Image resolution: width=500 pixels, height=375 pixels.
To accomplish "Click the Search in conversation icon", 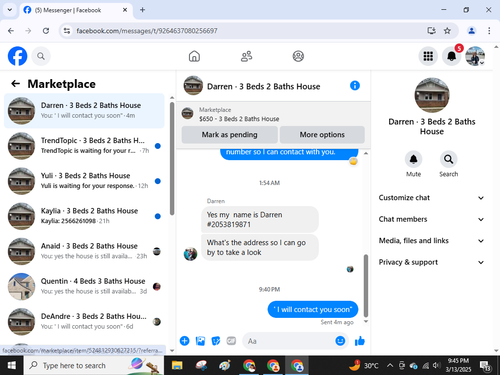I will coord(448,159).
